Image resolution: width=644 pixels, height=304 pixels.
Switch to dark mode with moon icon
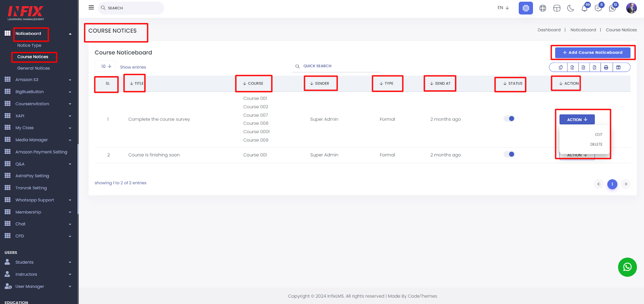pyautogui.click(x=570, y=8)
